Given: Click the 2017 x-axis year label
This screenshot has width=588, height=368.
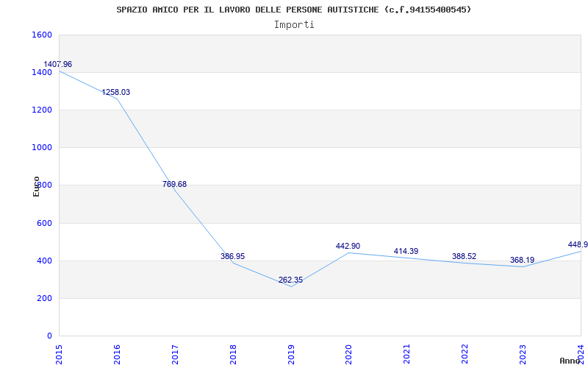Looking at the screenshot, I should pos(175,354).
